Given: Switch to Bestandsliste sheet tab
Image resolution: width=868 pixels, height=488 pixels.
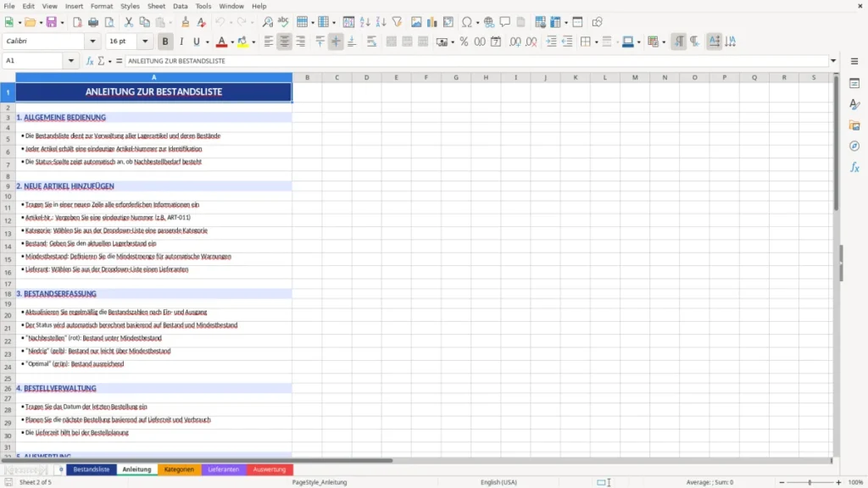Looking at the screenshot, I should tap(92, 469).
